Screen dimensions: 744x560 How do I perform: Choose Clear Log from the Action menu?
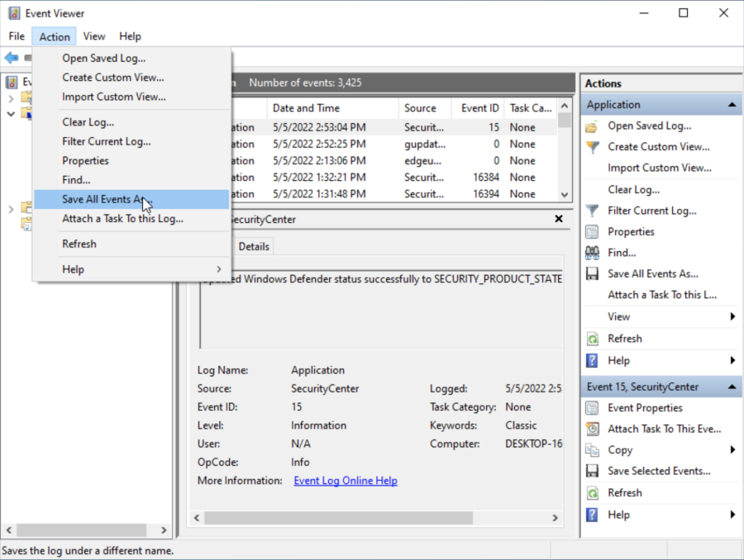coord(88,122)
